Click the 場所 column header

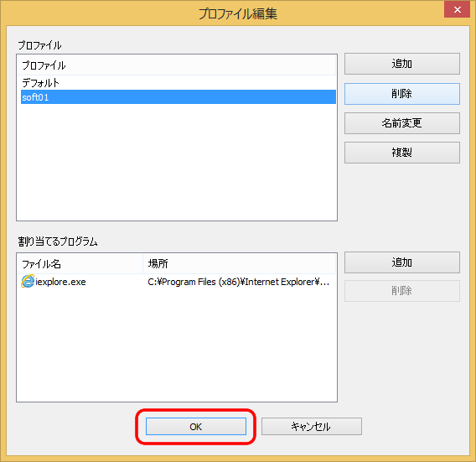click(x=239, y=263)
